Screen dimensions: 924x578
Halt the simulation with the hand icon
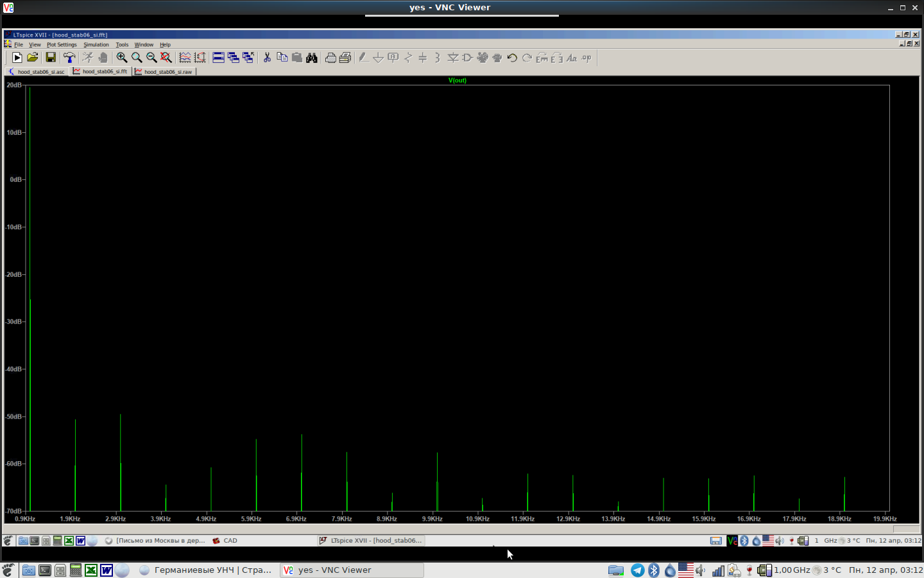pyautogui.click(x=103, y=58)
